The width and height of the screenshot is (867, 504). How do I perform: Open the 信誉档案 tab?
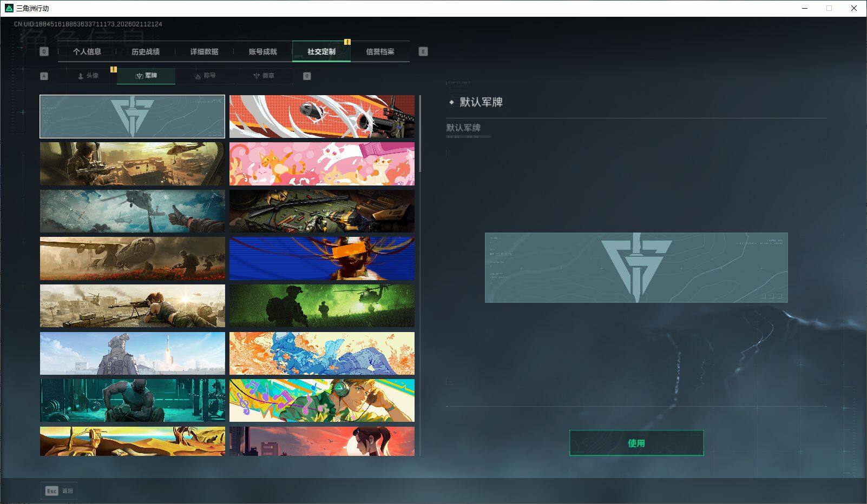point(380,51)
